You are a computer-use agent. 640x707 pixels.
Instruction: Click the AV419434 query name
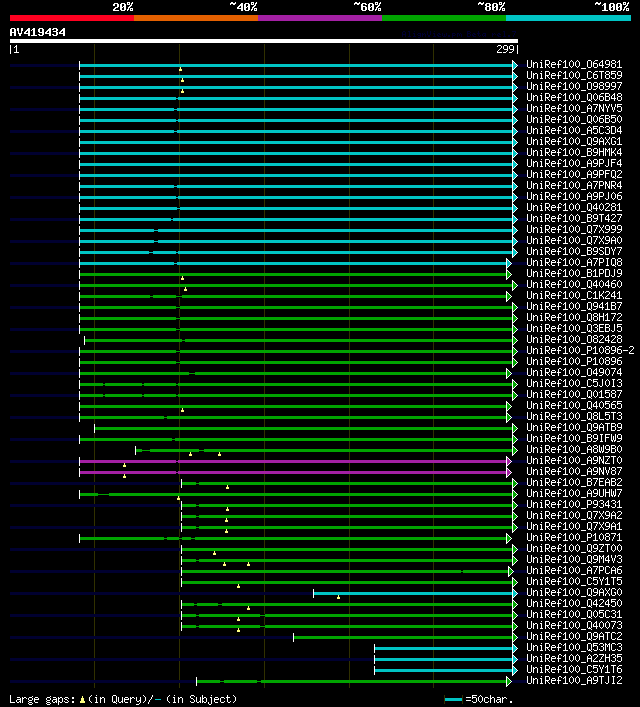[x=37, y=32]
